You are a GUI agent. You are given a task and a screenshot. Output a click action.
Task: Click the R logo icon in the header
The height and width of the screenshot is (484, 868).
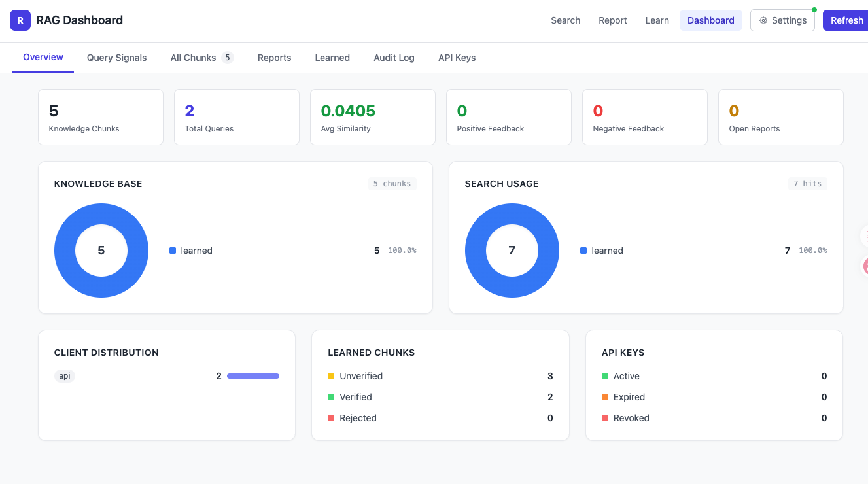pos(20,20)
